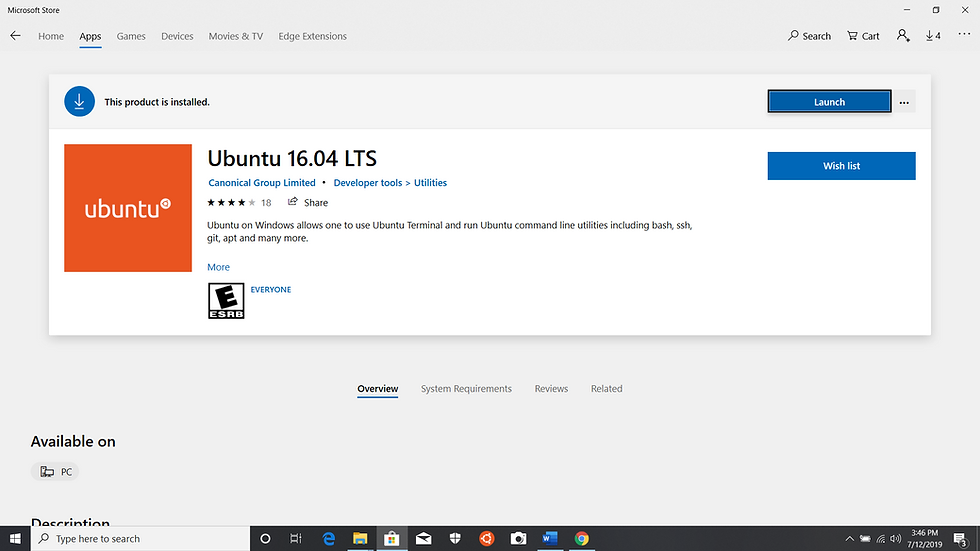Viewport: 980px width, 551px height.
Task: Launch Microsoft Edge from taskbar
Action: click(328, 539)
